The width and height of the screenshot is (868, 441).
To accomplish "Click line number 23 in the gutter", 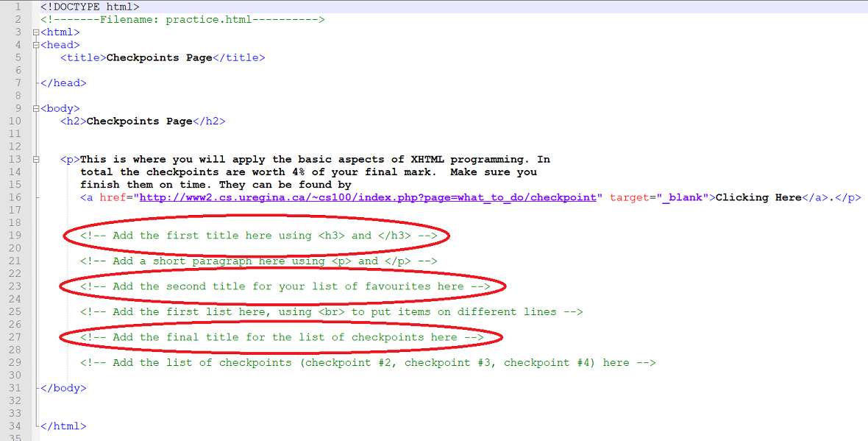I will 15,287.
